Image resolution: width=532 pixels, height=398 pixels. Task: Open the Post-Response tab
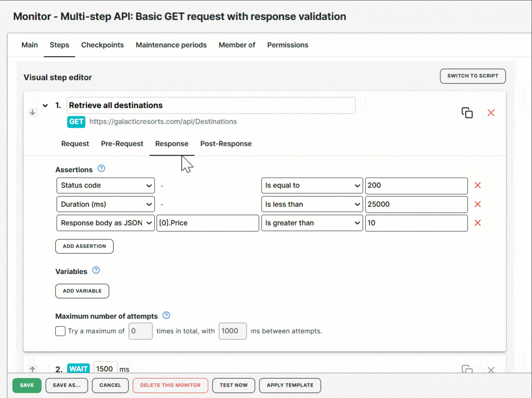pos(226,144)
